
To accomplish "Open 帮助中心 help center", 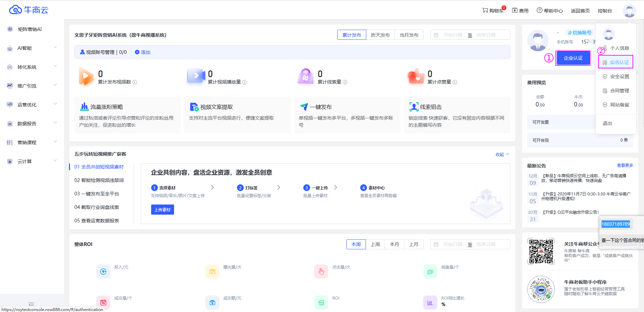I will (x=550, y=11).
